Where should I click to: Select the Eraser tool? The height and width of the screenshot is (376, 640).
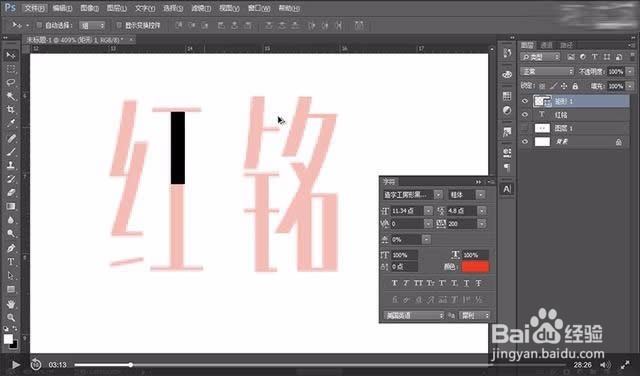[11, 193]
